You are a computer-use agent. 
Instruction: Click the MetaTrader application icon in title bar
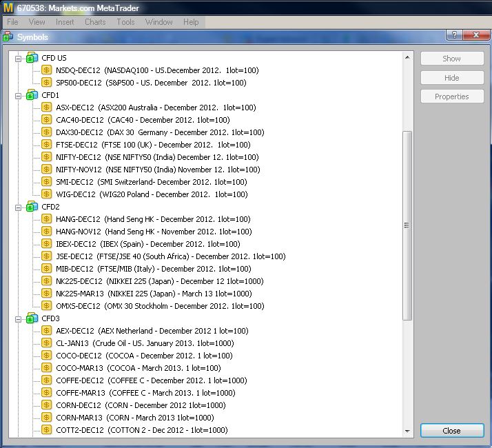(x=8, y=8)
